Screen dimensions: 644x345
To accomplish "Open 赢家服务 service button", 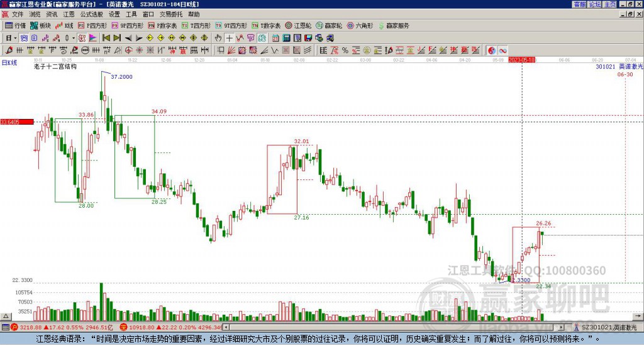I will click(x=394, y=25).
